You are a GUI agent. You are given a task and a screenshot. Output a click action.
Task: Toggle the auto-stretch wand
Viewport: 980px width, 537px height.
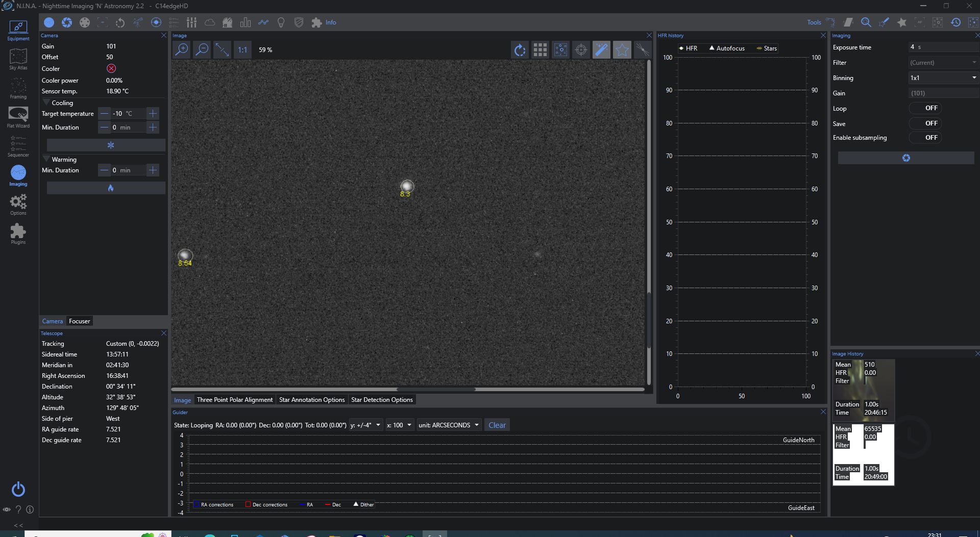click(601, 49)
